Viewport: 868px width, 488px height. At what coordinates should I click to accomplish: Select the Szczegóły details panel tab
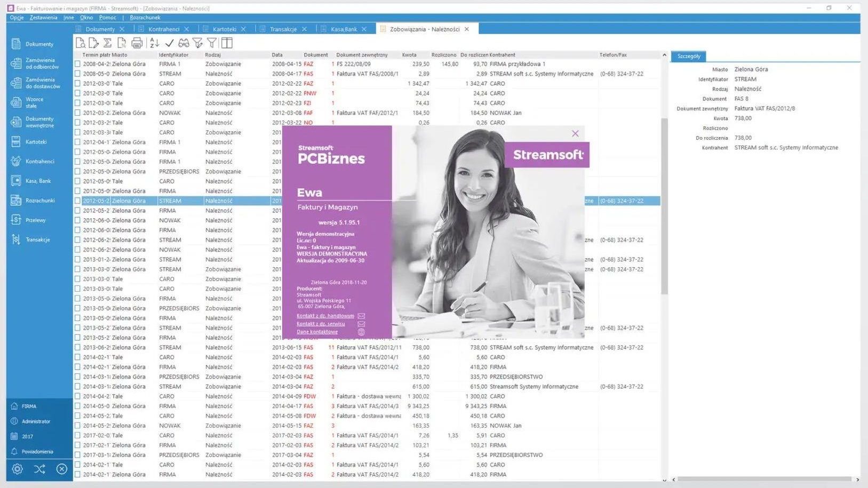[x=689, y=57]
